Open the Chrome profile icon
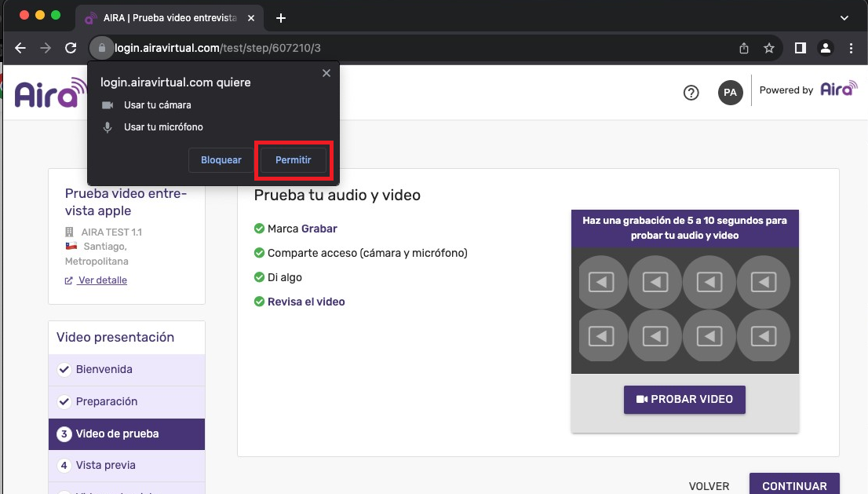Image resolution: width=868 pixels, height=494 pixels. coord(826,48)
